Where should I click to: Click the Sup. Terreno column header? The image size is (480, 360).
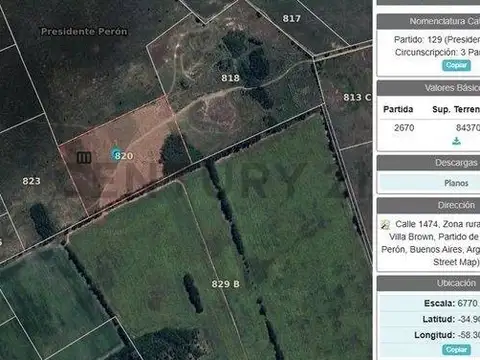[456, 109]
